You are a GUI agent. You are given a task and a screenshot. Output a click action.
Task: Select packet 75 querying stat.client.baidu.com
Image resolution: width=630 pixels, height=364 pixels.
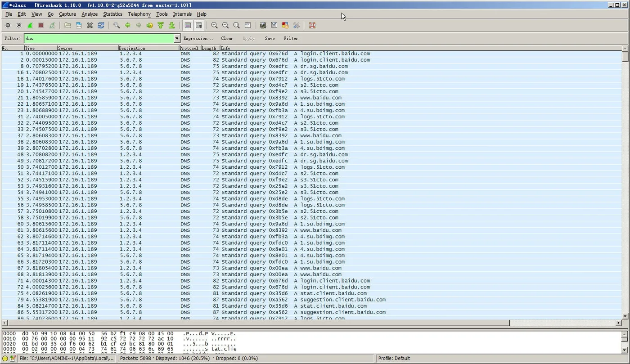pos(311,293)
